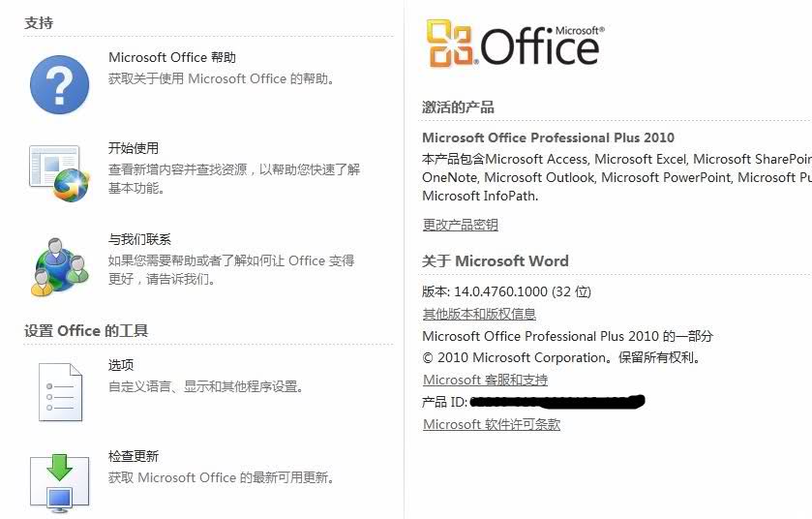The width and height of the screenshot is (812, 519).
Task: Click the 获取关于使用 Microsoft Office 的帮助 description
Action: coord(222,78)
